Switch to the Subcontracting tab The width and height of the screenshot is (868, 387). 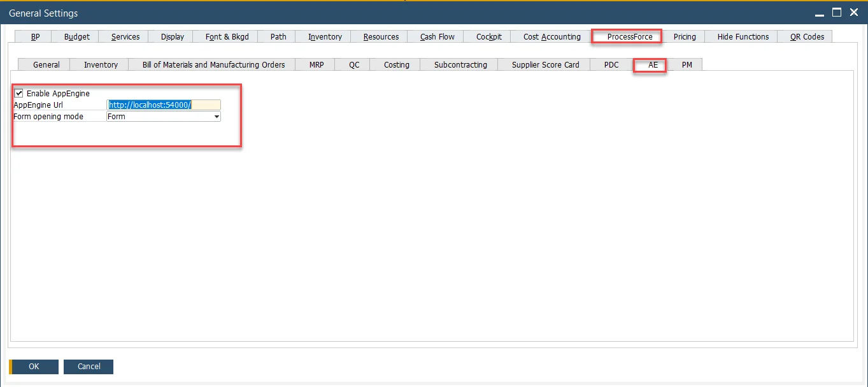pyautogui.click(x=460, y=64)
